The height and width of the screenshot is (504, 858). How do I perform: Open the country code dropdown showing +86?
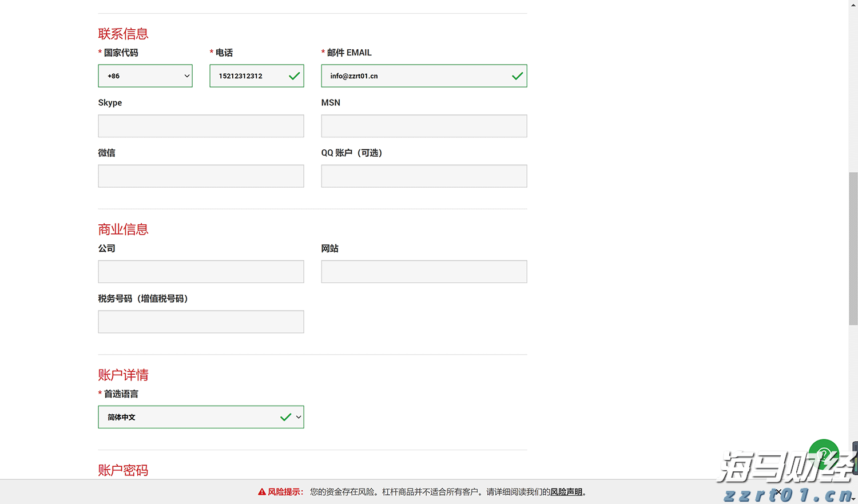[145, 76]
